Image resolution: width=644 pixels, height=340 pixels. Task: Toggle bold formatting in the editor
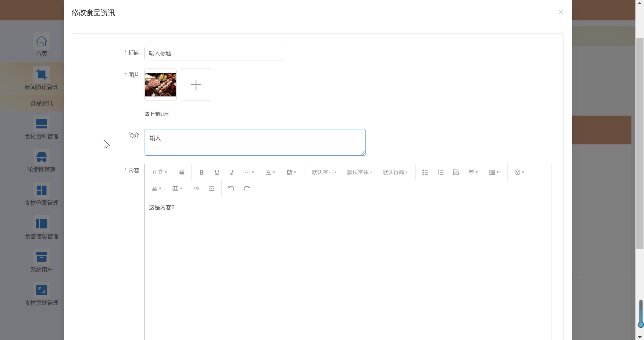(201, 172)
